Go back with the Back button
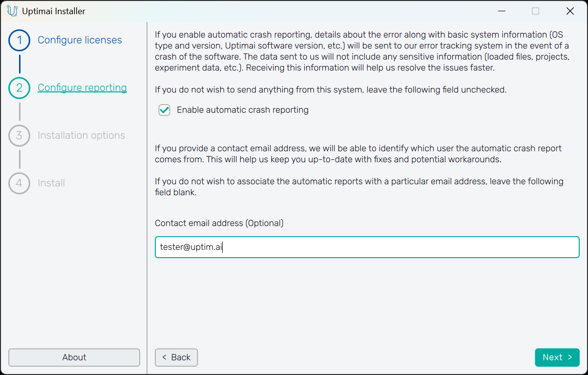This screenshot has height=375, width=588. pyautogui.click(x=176, y=357)
